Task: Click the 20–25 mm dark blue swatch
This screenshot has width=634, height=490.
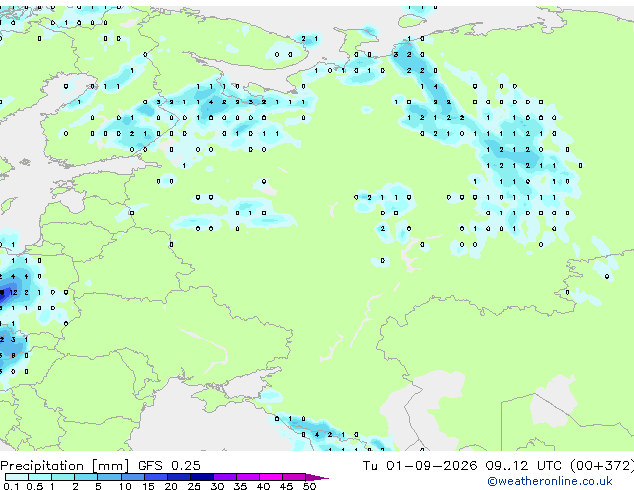Action: [178, 477]
